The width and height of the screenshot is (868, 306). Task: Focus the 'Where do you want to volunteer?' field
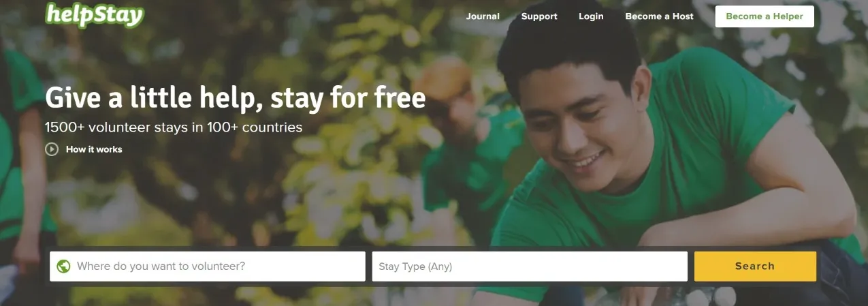[x=208, y=266]
